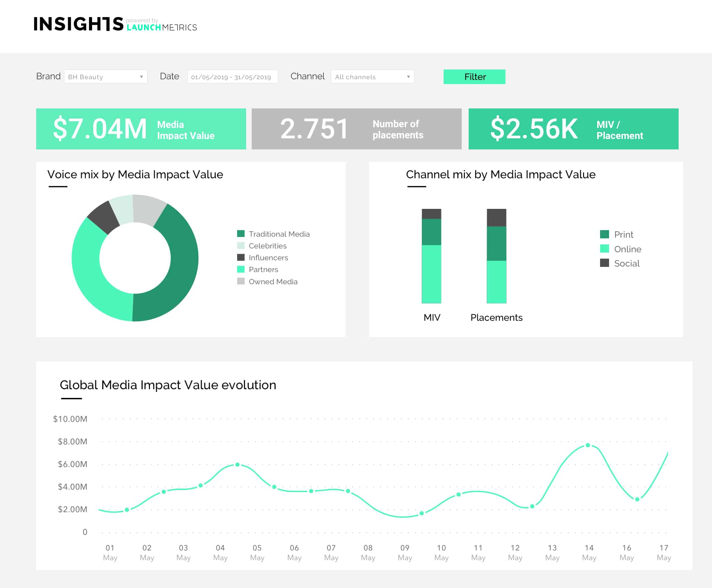712x588 pixels.
Task: Click the date range input field
Action: pos(232,77)
